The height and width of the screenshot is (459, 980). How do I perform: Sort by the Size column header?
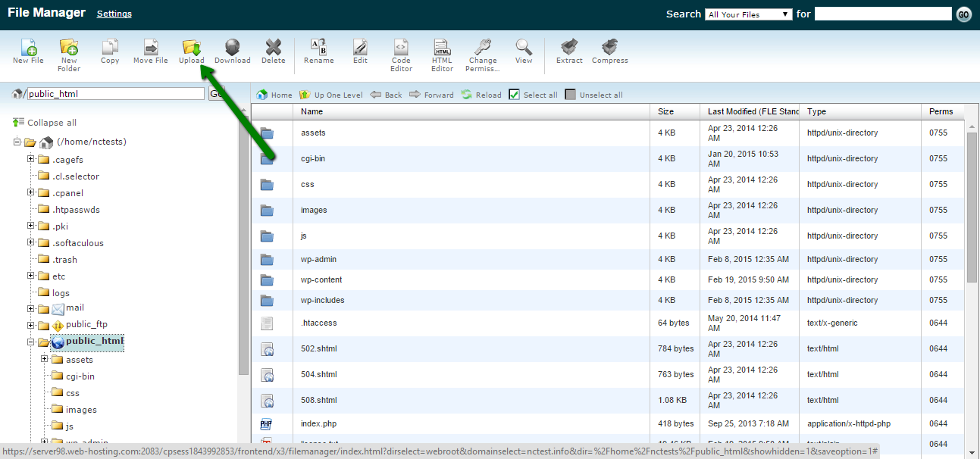[x=665, y=111]
